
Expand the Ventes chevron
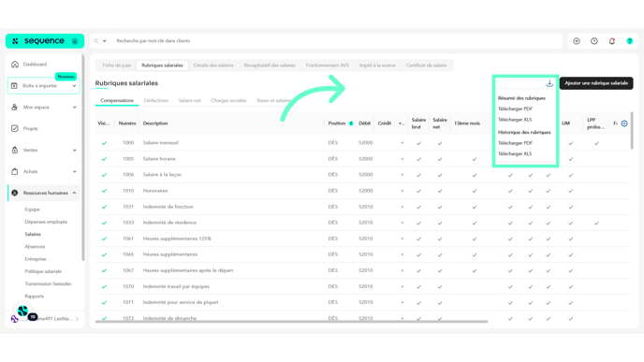pyautogui.click(x=74, y=151)
